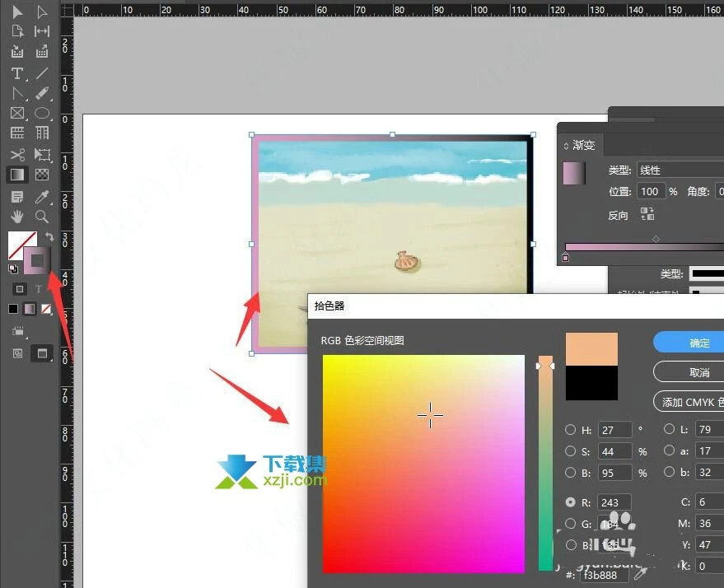Select the Page tool
This screenshot has width=724, height=588.
coord(17,31)
